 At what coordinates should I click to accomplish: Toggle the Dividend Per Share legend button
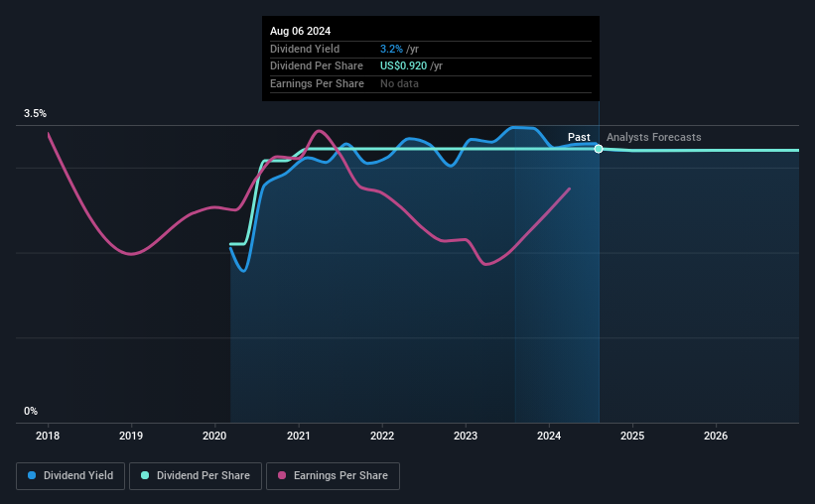point(196,476)
